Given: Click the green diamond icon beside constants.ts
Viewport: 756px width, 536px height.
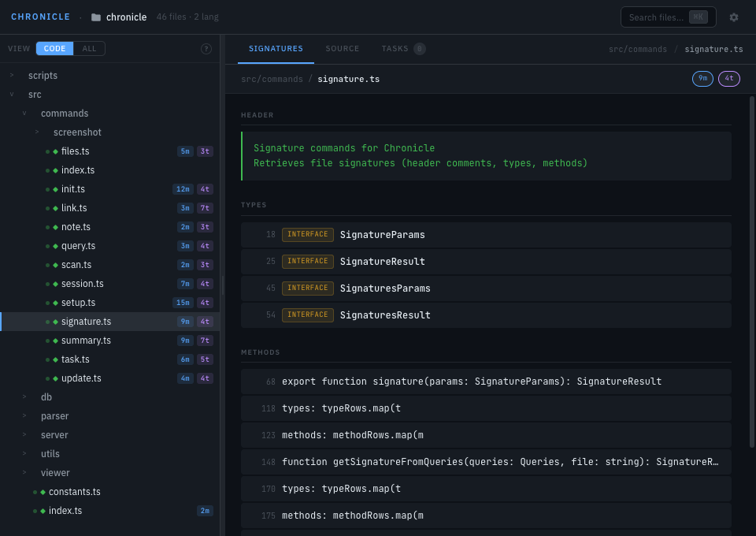Looking at the screenshot, I should tap(43, 492).
